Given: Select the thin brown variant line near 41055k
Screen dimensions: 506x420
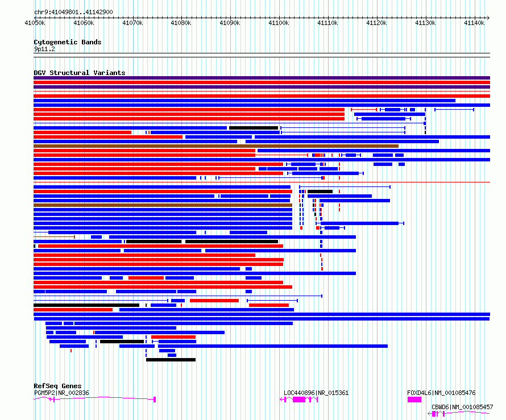Looking at the screenshot, I should click(x=54, y=237).
